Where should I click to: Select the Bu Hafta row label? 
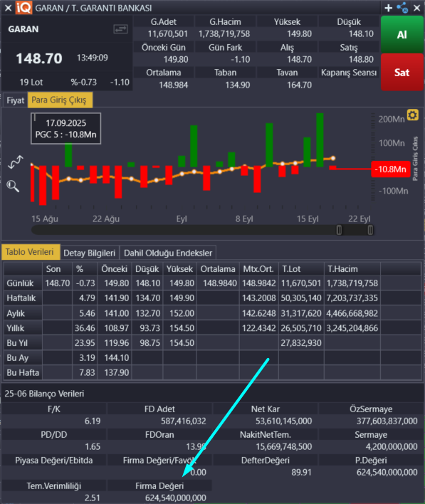23,372
